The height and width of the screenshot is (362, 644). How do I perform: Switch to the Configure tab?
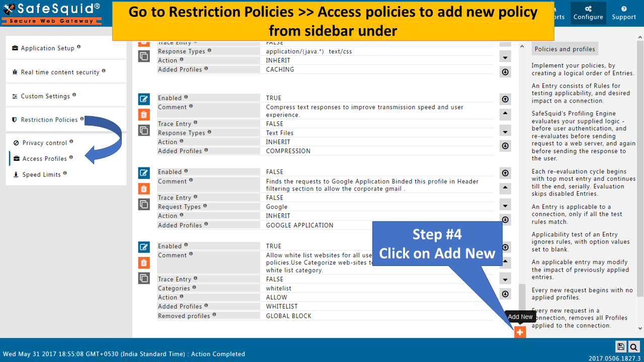click(x=588, y=13)
